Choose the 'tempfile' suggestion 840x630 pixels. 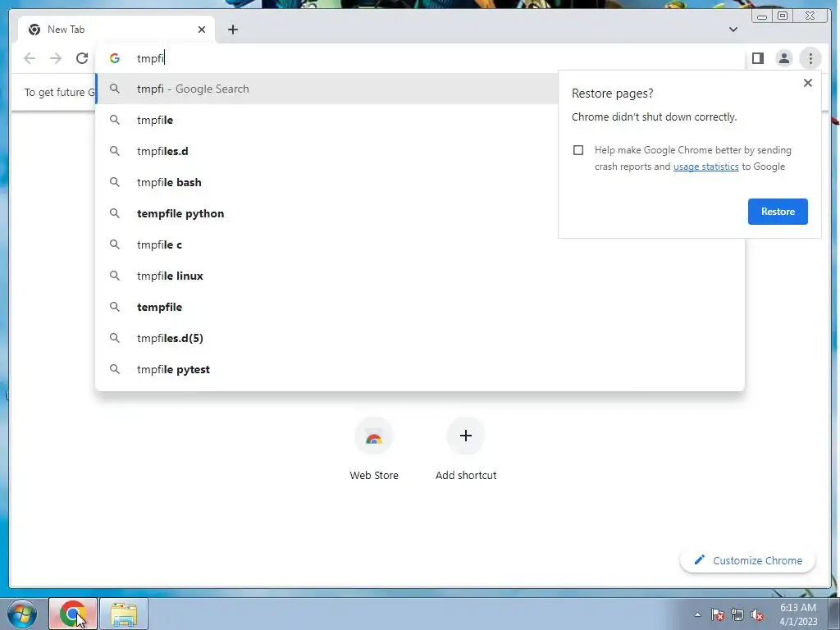pos(420,307)
